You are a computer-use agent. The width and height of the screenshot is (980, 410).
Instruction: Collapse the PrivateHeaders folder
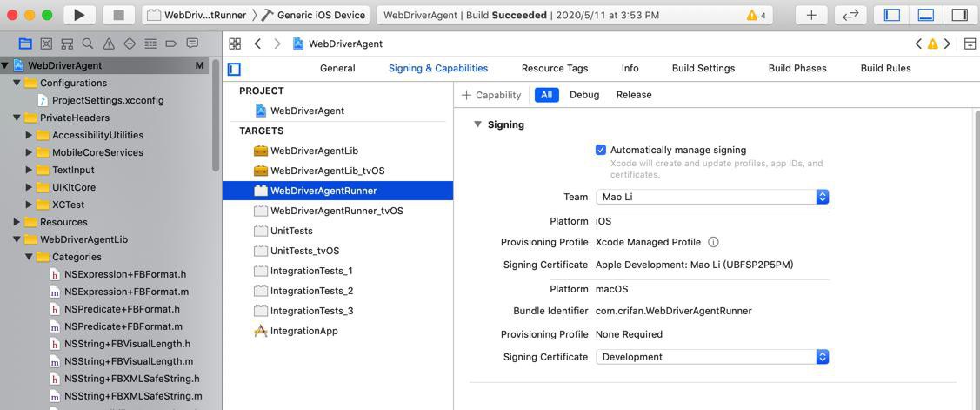(17, 118)
